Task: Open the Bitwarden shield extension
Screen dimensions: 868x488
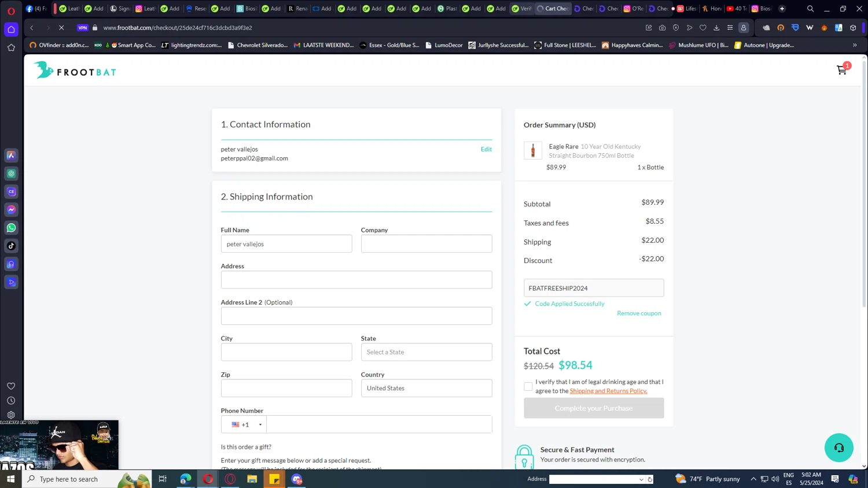Action: coord(795,28)
